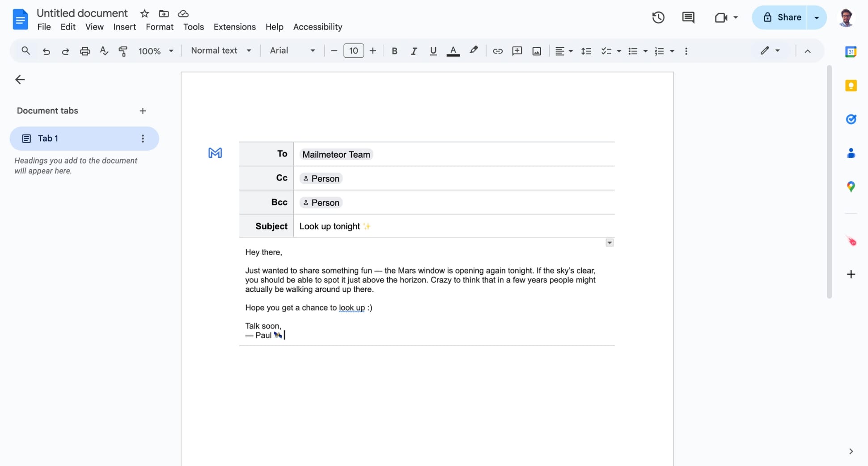Add a new document tab
Viewport: 868px width, 466px height.
pos(143,110)
